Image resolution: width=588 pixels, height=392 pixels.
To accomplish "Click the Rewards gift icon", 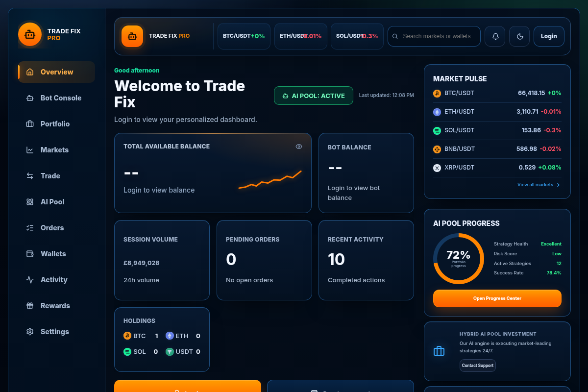I will (30, 306).
